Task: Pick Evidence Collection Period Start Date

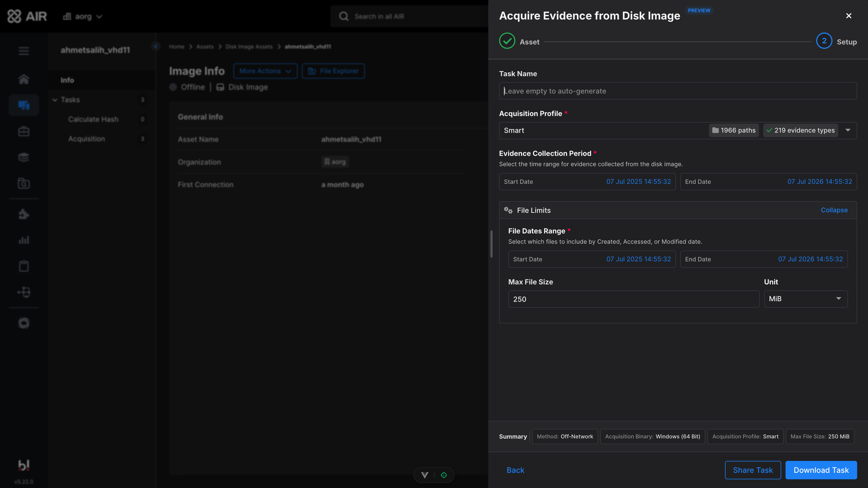Action: [587, 182]
